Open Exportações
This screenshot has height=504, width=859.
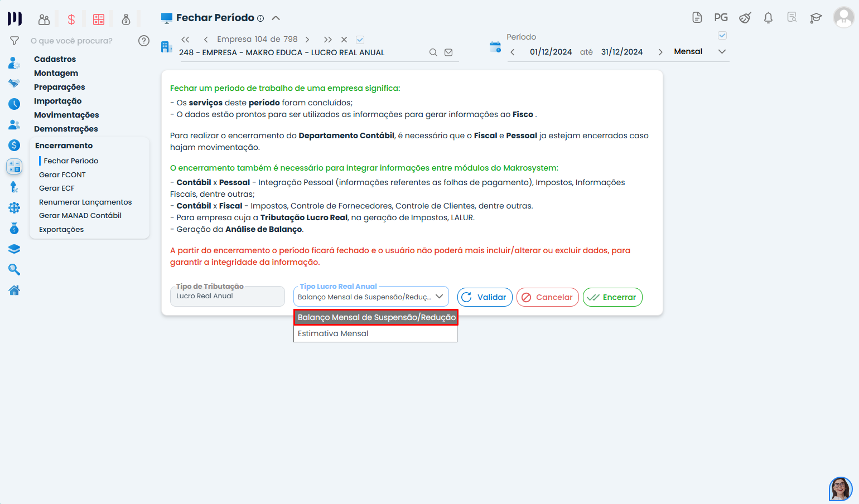61,230
